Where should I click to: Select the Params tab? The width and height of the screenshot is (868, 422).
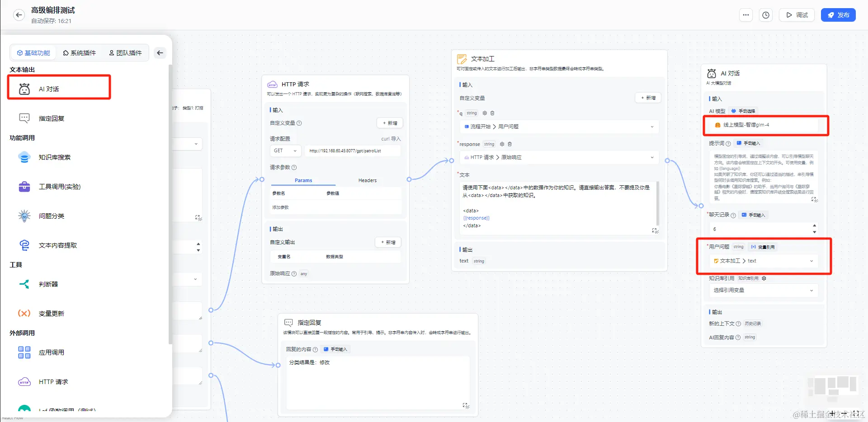pyautogui.click(x=303, y=180)
